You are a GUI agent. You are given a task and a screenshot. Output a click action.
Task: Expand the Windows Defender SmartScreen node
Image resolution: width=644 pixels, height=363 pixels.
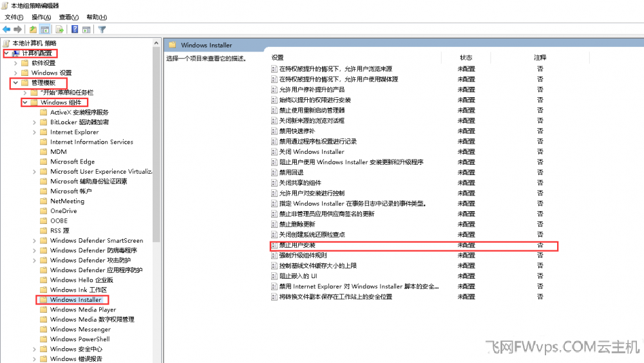coord(35,240)
